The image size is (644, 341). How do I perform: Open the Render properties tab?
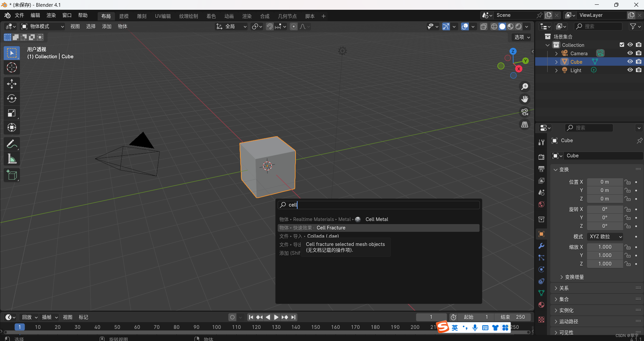click(x=541, y=157)
